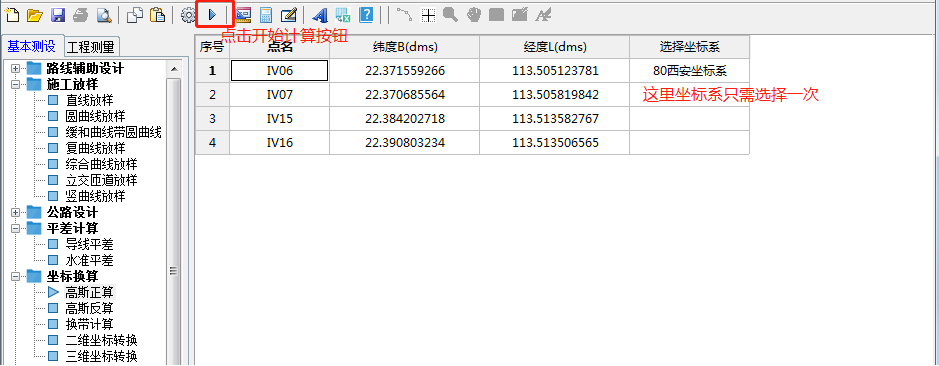
Task: Select 高斯正算 tree item
Action: pos(89,292)
